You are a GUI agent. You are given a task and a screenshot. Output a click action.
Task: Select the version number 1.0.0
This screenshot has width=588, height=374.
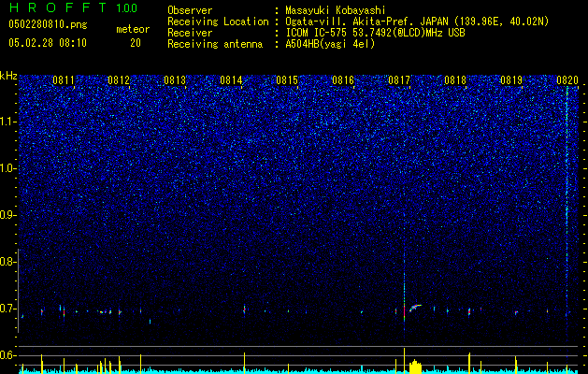click(127, 7)
